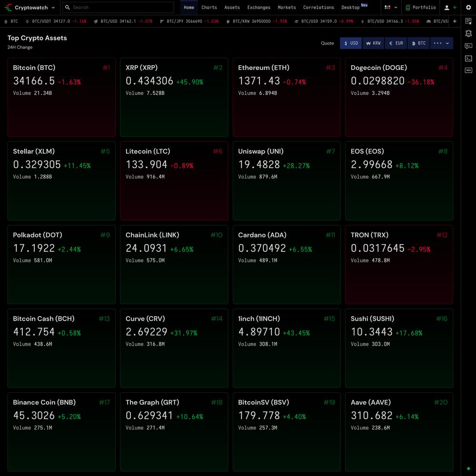Screen dimensions: 476x476
Task: Select the BTC/USD 34166.3 ticker
Action: 390,21
